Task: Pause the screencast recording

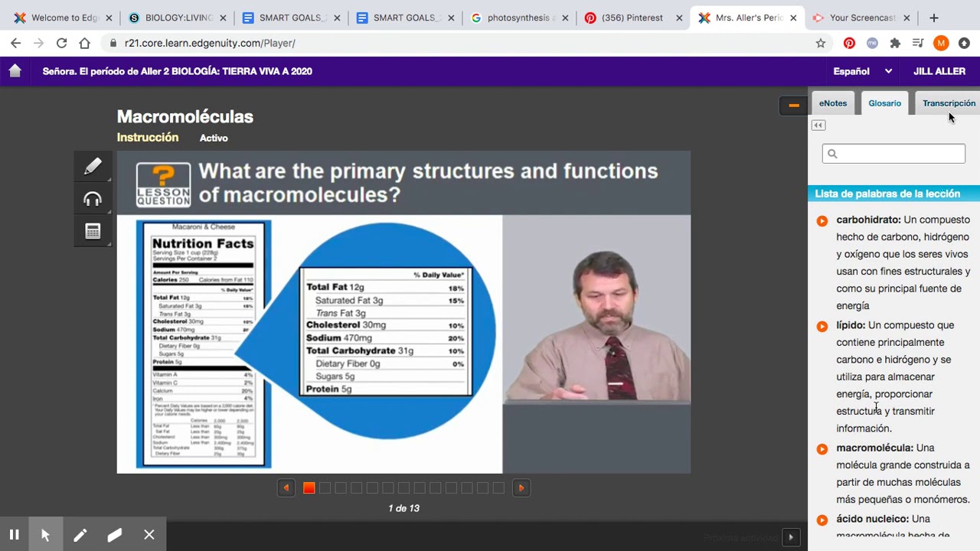Action: (14, 535)
